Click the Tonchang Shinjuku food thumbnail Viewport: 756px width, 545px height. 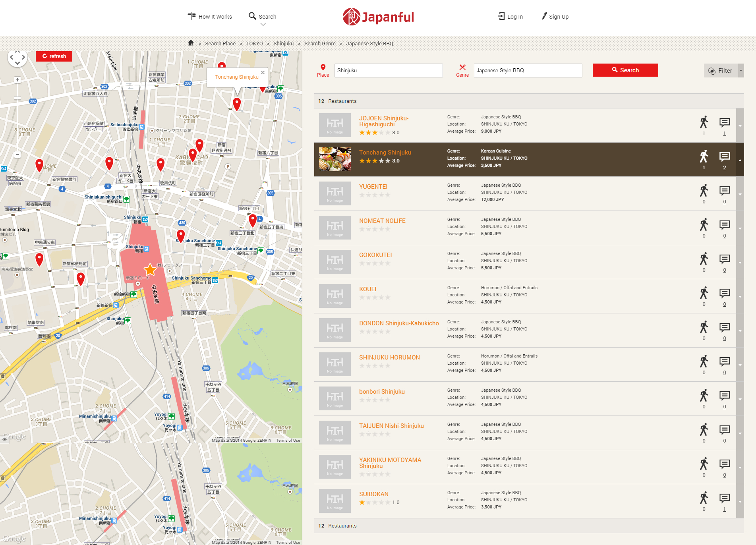click(x=335, y=159)
